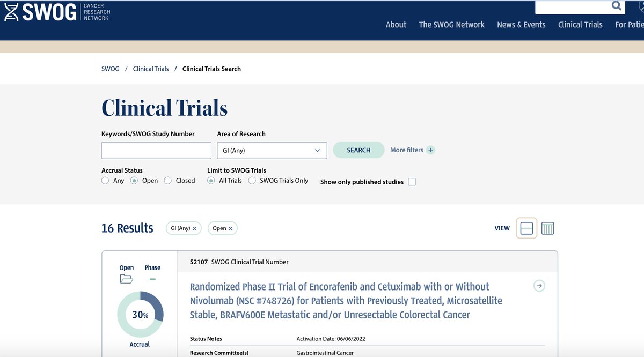
Task: Select the Closed accrual status radio
Action: 167,181
